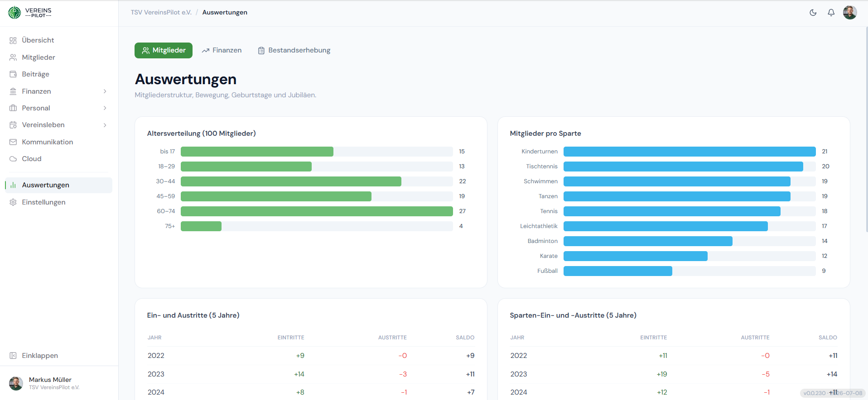This screenshot has width=868, height=400.
Task: Switch to the Bestandserhebung tab
Action: tap(294, 50)
